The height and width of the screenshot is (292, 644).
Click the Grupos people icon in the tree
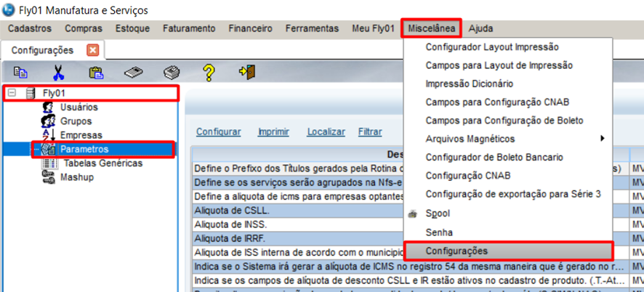[48, 121]
